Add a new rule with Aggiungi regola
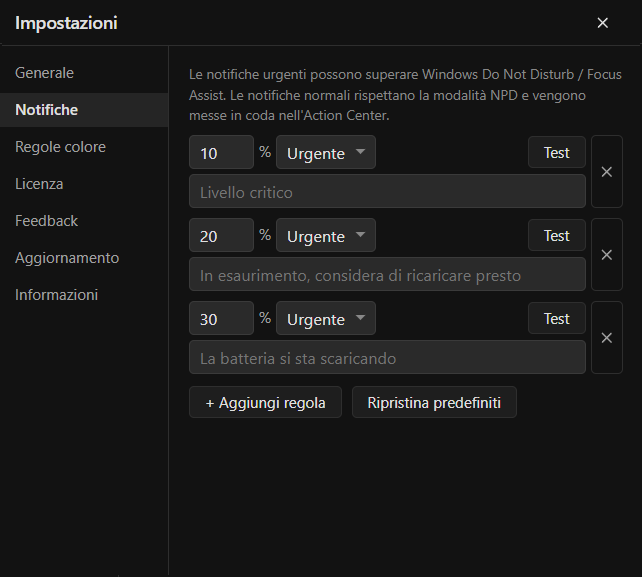 pyautogui.click(x=265, y=402)
